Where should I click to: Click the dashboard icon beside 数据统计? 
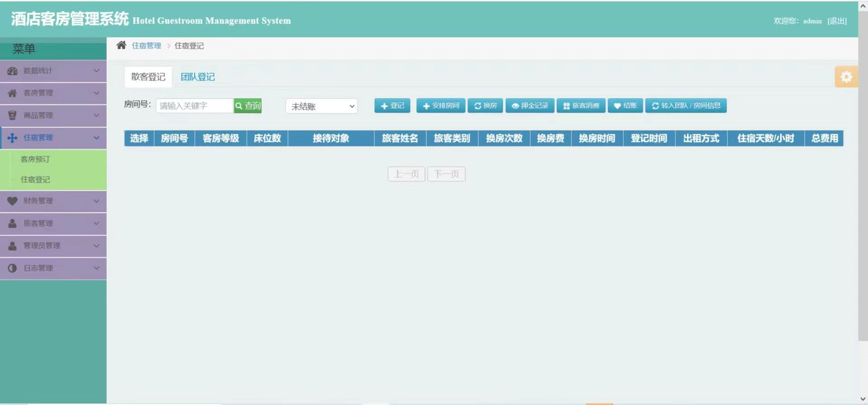point(12,71)
